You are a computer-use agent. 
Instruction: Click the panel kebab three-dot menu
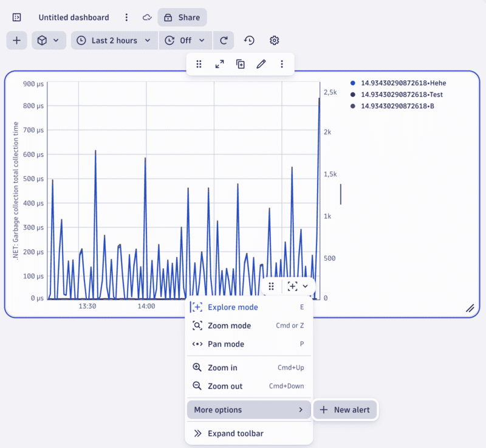[x=282, y=63]
